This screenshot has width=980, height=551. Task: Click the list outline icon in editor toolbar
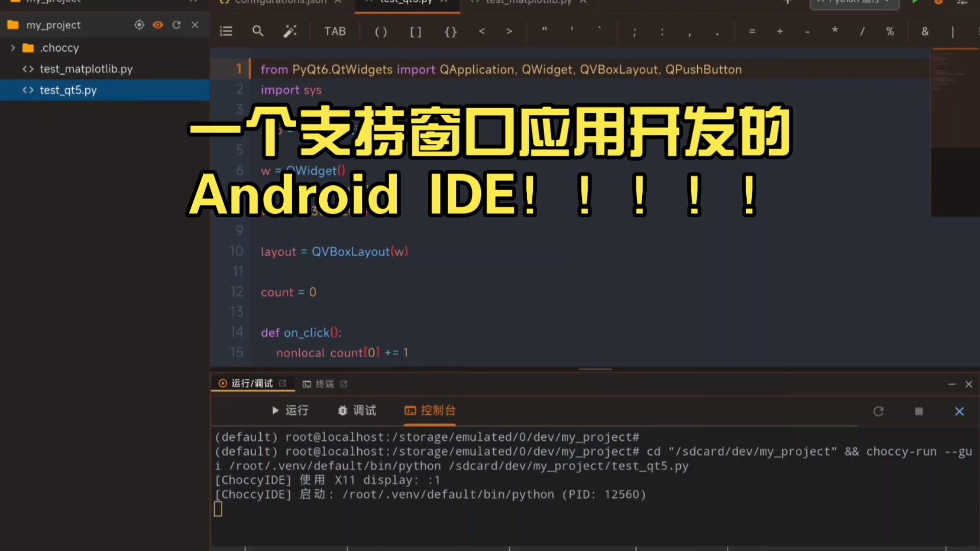[x=226, y=32]
